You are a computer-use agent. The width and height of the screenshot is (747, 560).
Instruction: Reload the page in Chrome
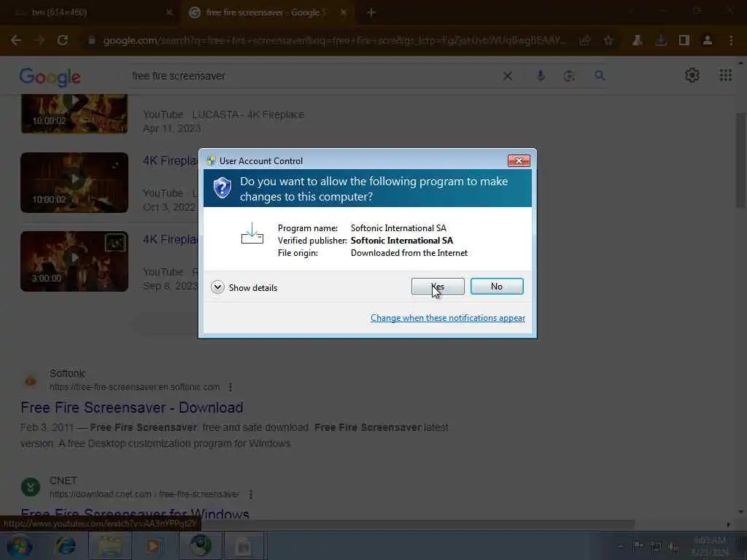click(63, 41)
